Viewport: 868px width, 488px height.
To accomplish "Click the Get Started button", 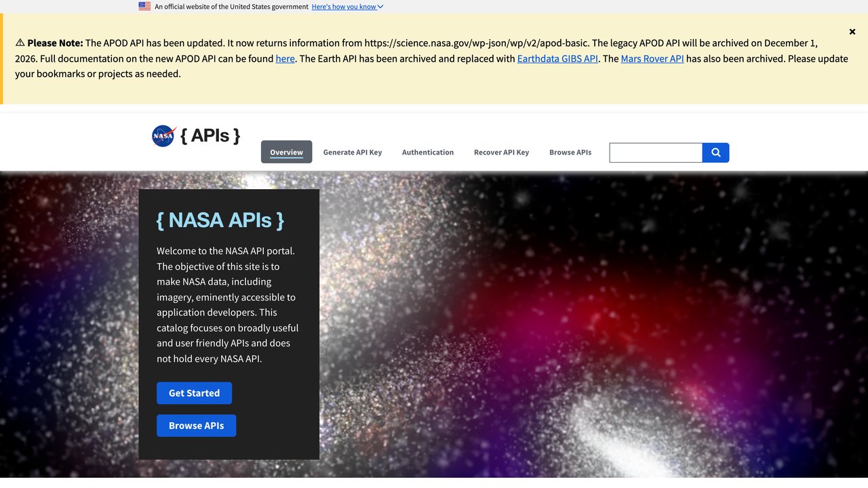I will coord(194,393).
